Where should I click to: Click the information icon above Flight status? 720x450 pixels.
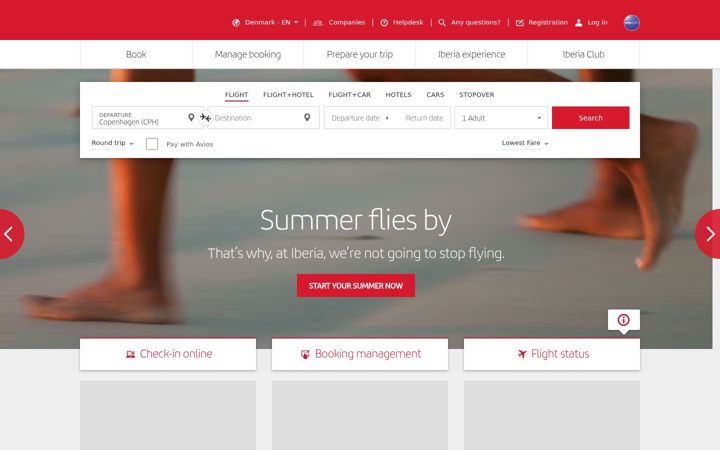click(x=624, y=320)
